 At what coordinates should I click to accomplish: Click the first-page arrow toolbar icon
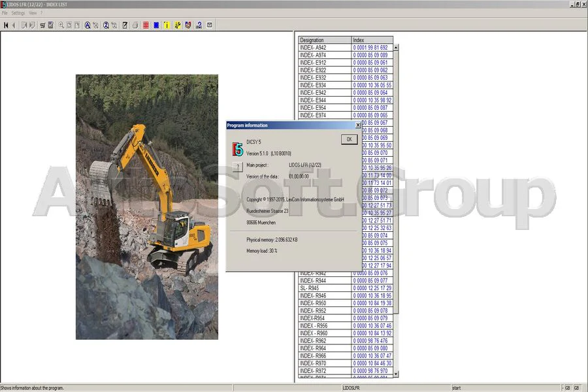coord(6,25)
